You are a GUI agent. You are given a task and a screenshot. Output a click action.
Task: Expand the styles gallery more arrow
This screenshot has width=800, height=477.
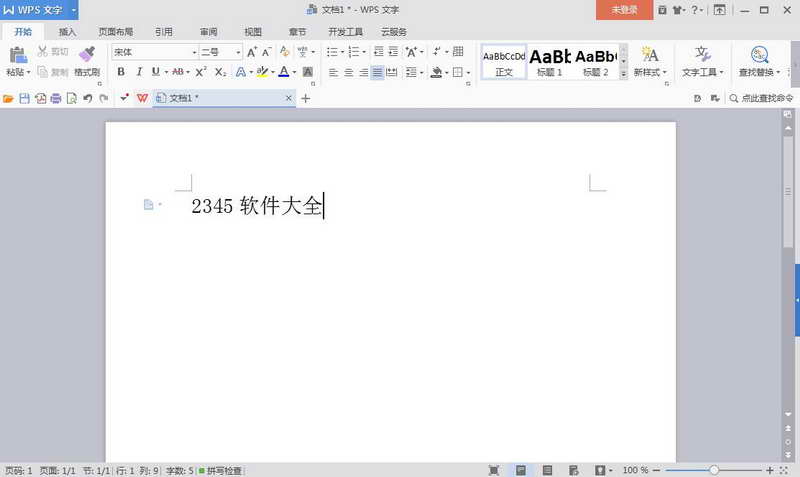pos(623,74)
